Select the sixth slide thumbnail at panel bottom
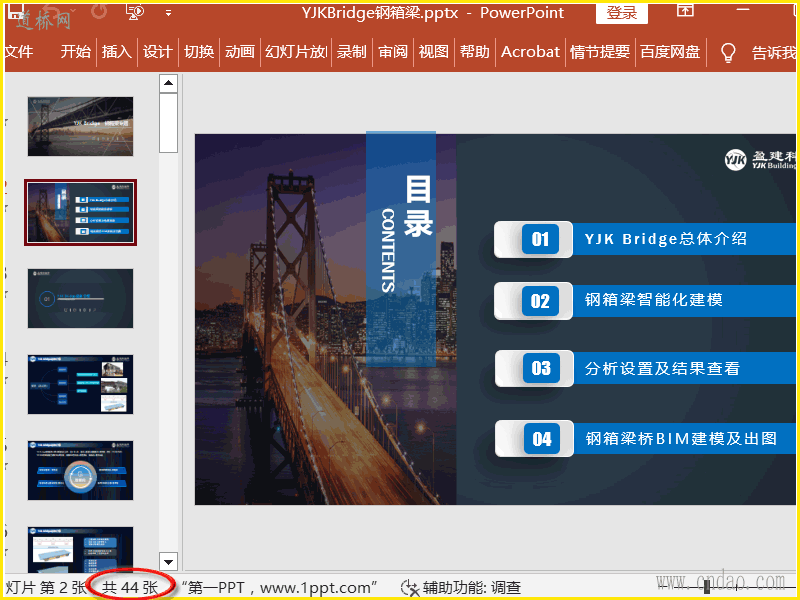The height and width of the screenshot is (600, 800). [81, 550]
